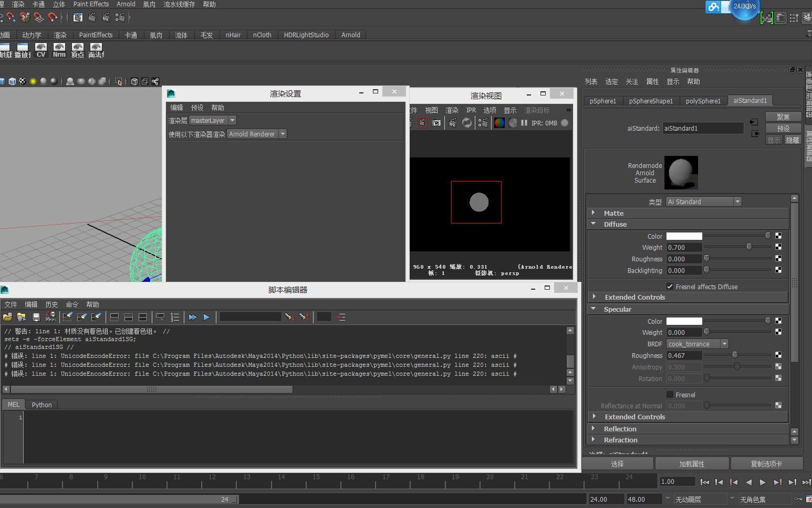Click the 加载属性 button
This screenshot has width=812, height=508.
click(691, 464)
